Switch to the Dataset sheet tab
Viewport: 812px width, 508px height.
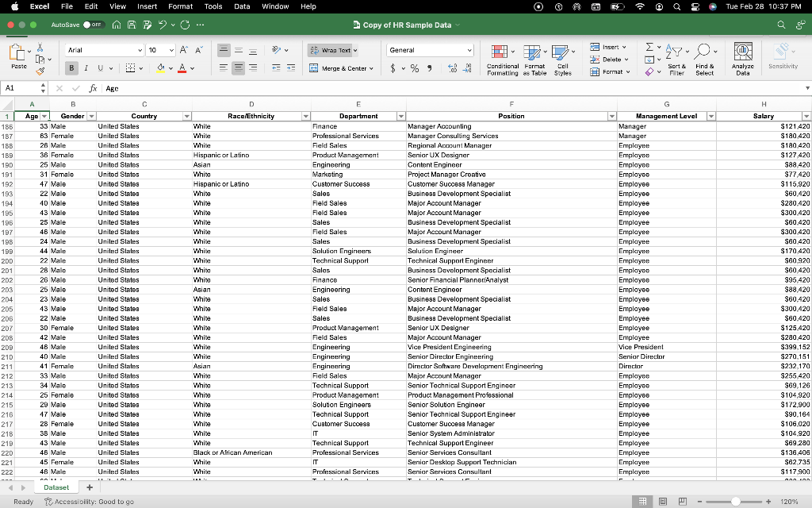[x=56, y=487]
